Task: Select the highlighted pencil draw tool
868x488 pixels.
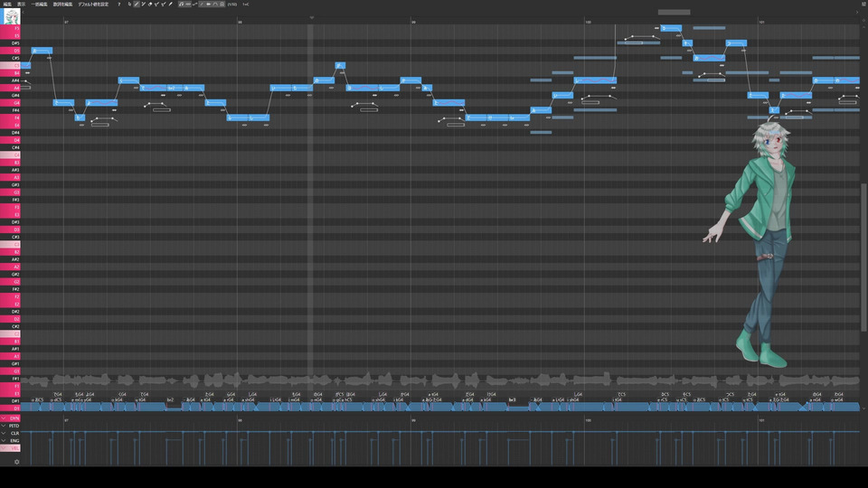Action: (137, 4)
